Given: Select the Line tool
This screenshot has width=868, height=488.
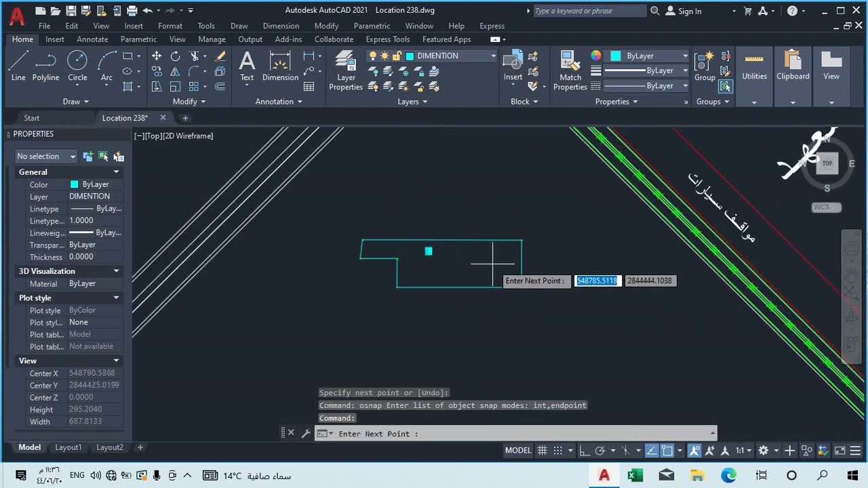Looking at the screenshot, I should (18, 66).
